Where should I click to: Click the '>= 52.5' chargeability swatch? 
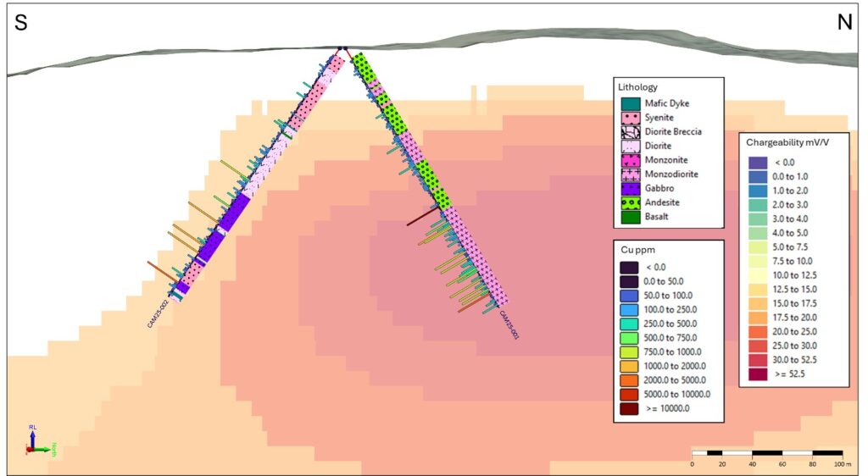(758, 374)
